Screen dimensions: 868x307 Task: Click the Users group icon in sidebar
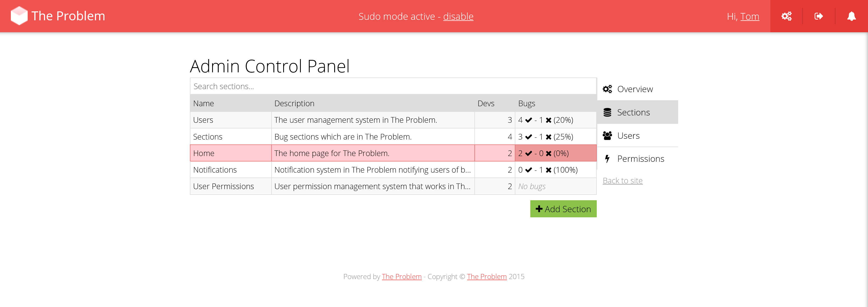607,136
